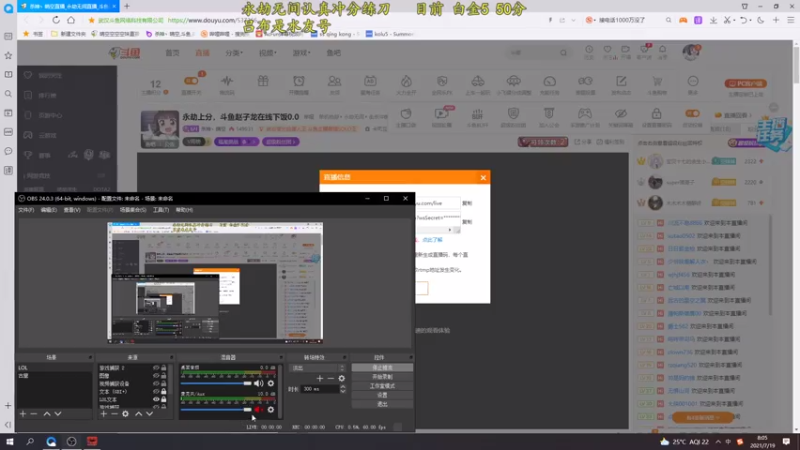The height and width of the screenshot is (450, 800).
Task: Move the selected scene up in OBS
Action: pos(47,414)
